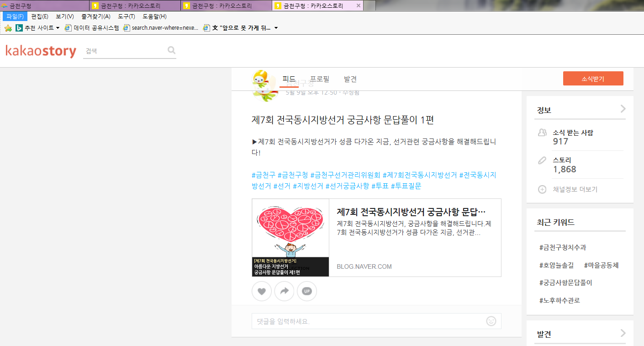Click hashtag #금천구청 in post
644x346 pixels.
[293, 175]
